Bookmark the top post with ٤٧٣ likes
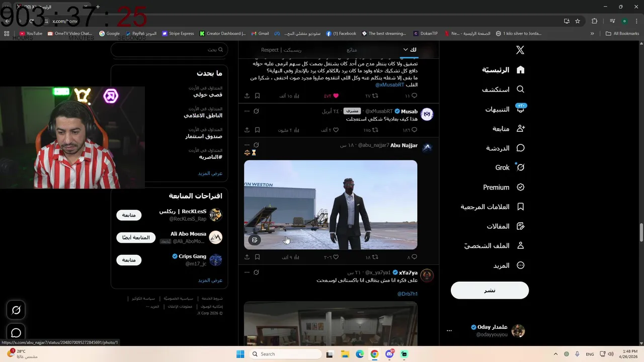The width and height of the screenshot is (644, 362). pos(257,96)
